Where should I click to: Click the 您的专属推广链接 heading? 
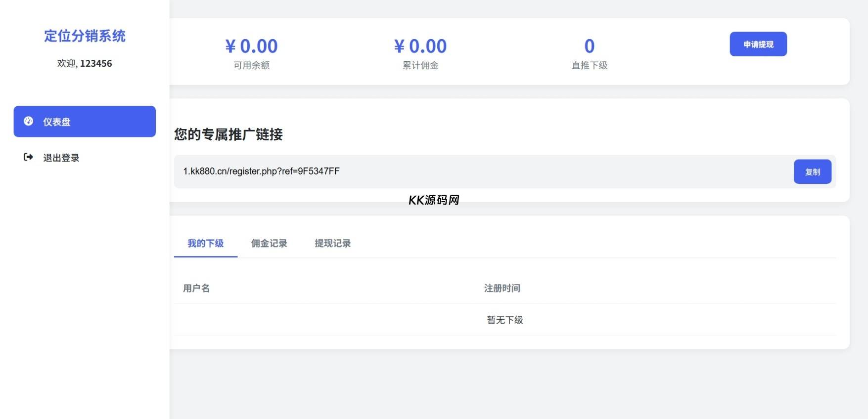coord(228,134)
